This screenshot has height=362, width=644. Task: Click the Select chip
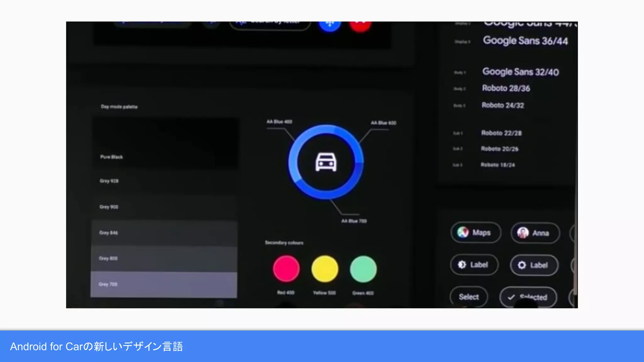(469, 297)
